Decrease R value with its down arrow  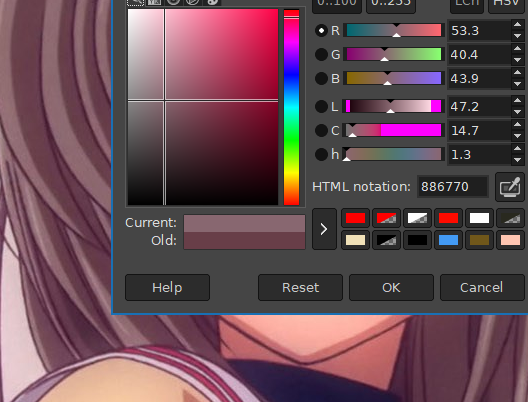(518, 36)
